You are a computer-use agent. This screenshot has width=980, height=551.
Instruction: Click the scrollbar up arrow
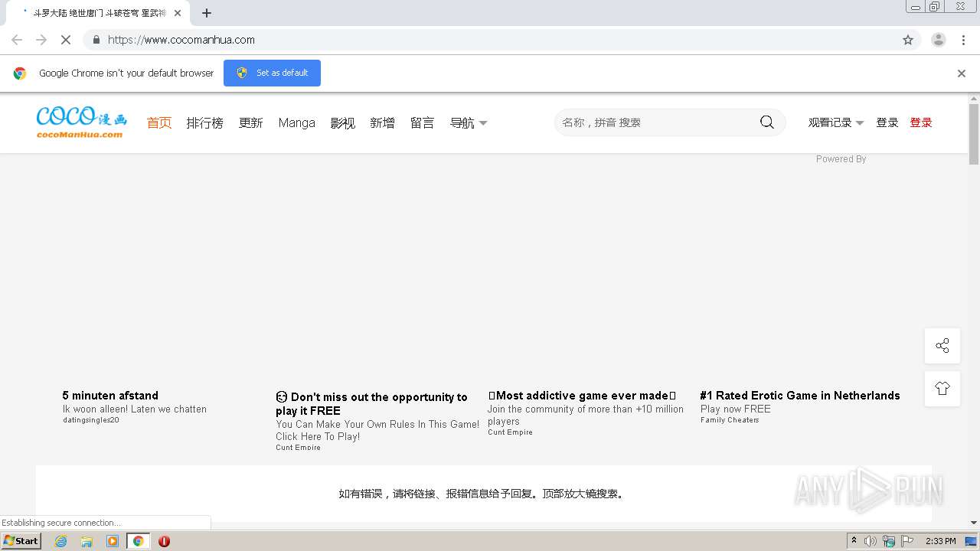[974, 99]
